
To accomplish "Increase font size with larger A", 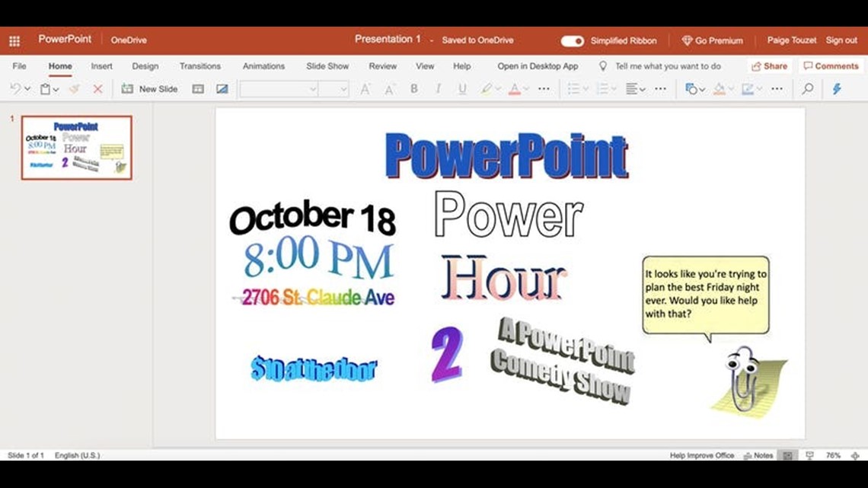I will coord(365,88).
